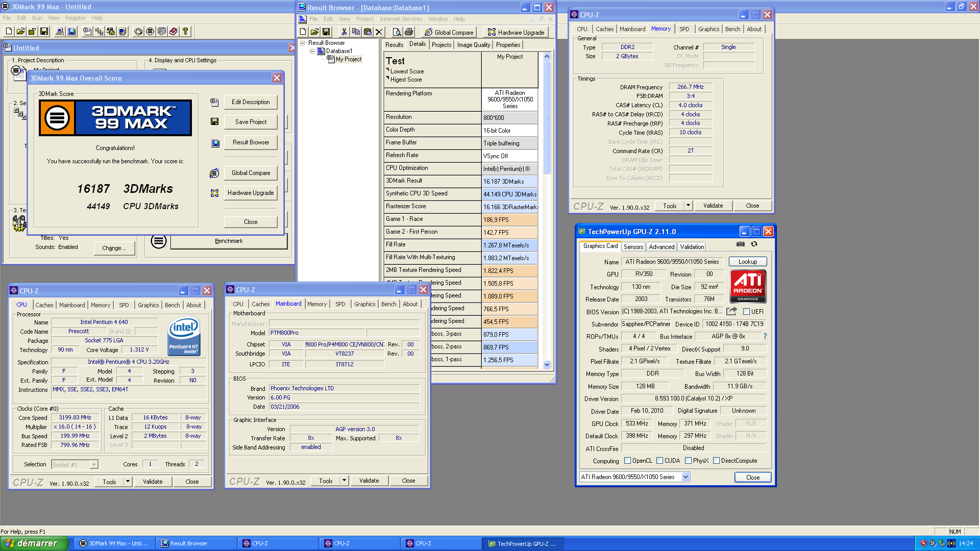Image resolution: width=980 pixels, height=551 pixels.
Task: Switch to Result Browser taskbar item
Action: pyautogui.click(x=196, y=543)
